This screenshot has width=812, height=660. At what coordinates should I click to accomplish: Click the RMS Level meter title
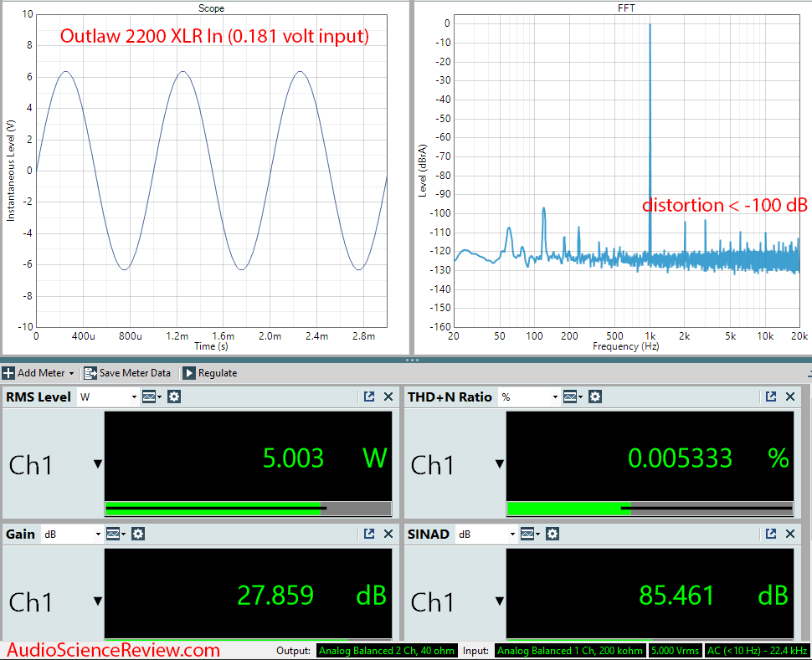[39, 397]
